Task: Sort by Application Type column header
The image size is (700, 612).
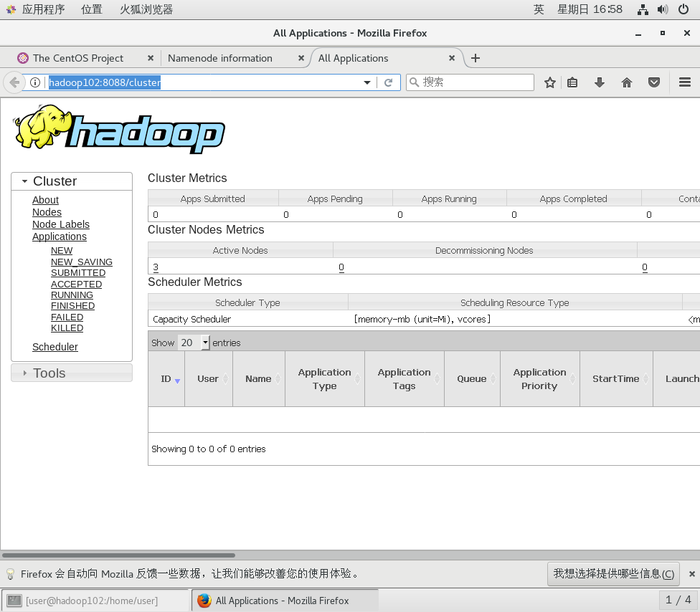Action: coord(325,378)
